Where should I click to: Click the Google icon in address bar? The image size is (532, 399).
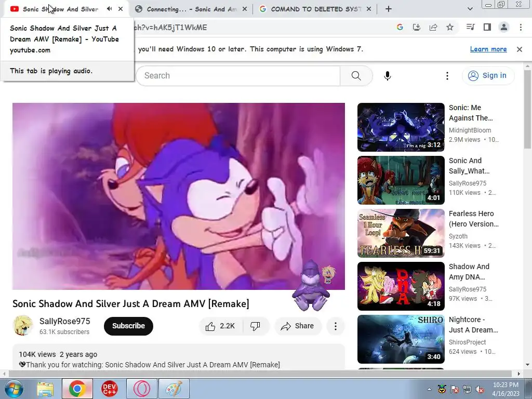[400, 27]
